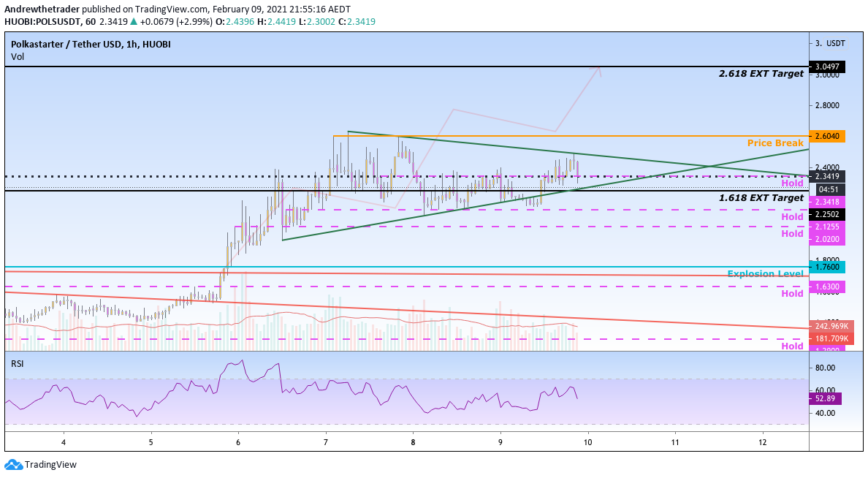Screen dimensions: 868x478
Task: Select the 3.0497 black price tag
Action: point(827,67)
